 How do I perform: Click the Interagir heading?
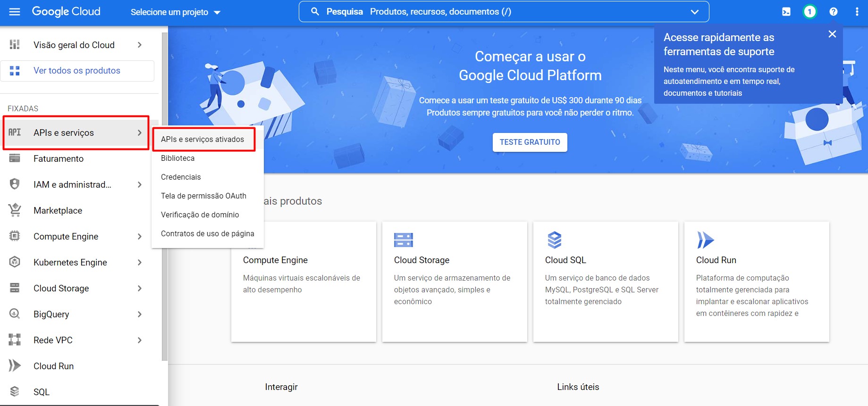(281, 387)
